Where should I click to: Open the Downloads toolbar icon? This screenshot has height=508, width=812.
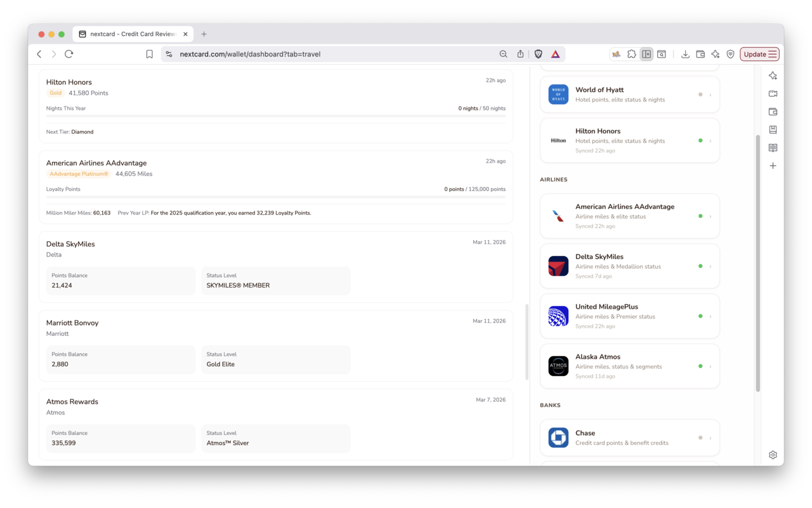(x=686, y=54)
